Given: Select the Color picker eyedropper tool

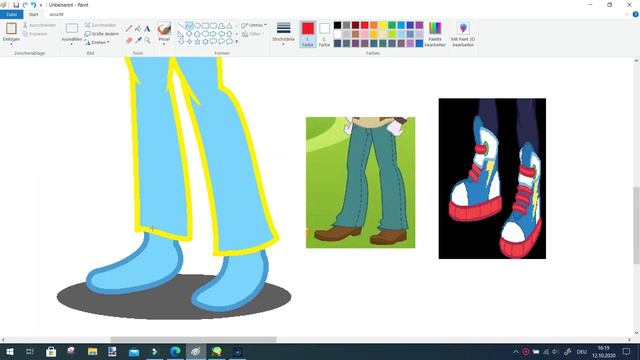Looking at the screenshot, I should [138, 40].
